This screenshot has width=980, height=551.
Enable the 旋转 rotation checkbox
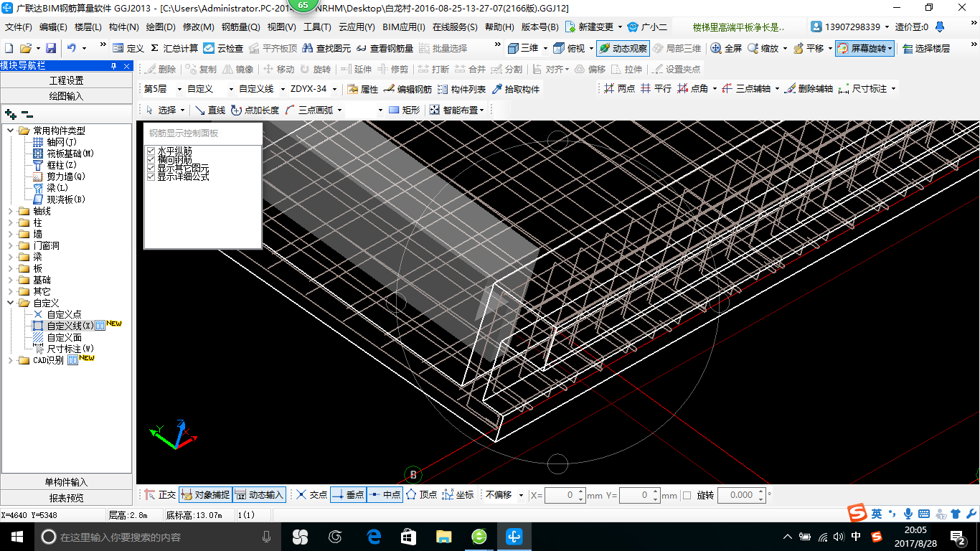(x=687, y=495)
